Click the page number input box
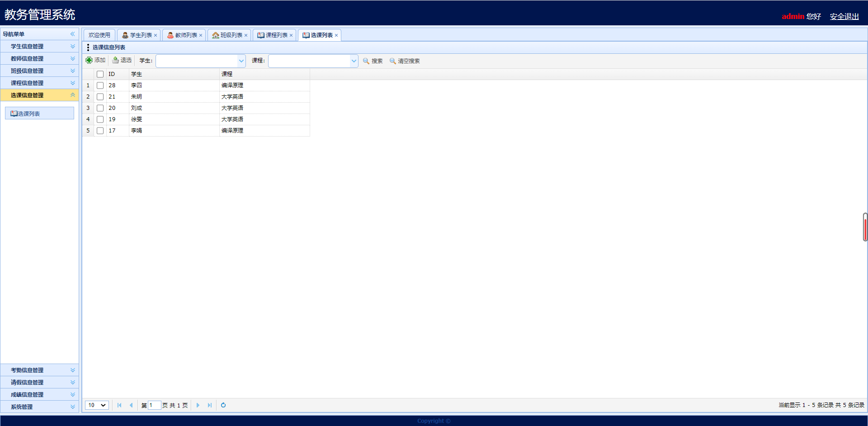Viewport: 868px width, 426px height. click(x=154, y=405)
